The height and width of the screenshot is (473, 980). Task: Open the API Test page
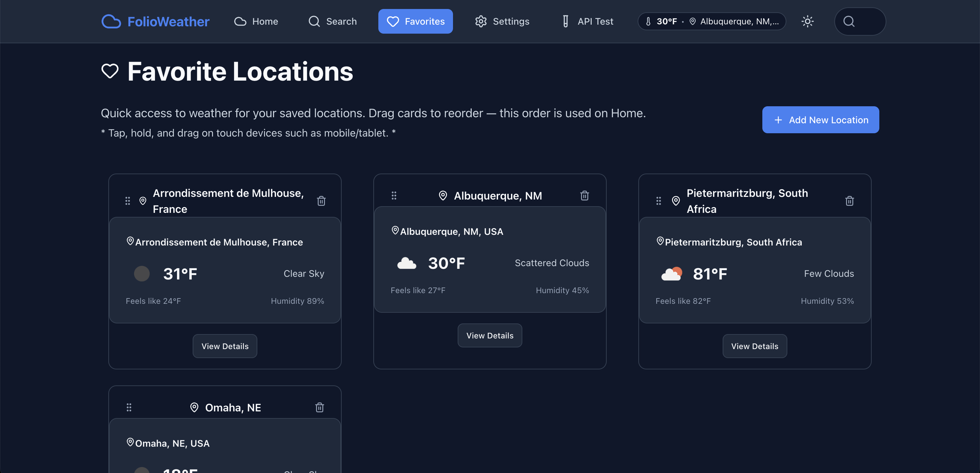coord(587,22)
